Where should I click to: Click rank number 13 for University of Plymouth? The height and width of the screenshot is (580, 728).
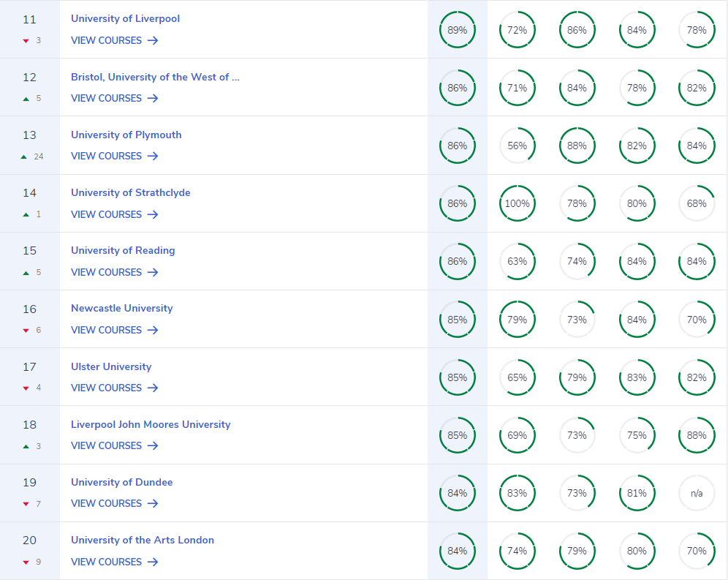coord(29,135)
